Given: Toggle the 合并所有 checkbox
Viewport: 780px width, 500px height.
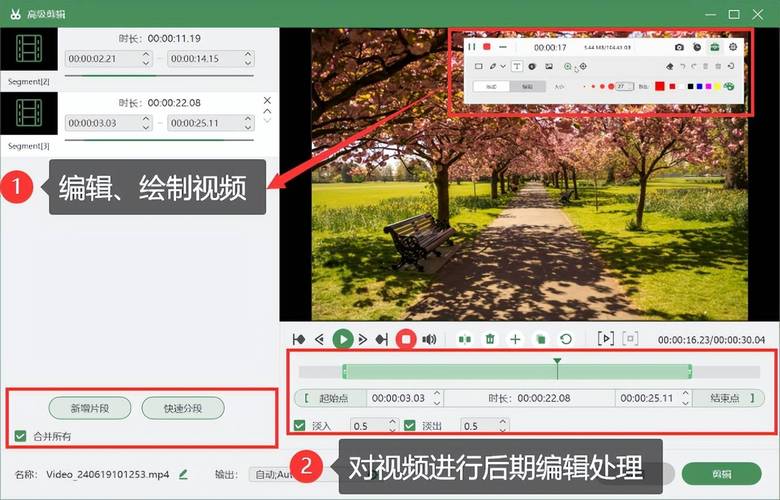Looking at the screenshot, I should 21,436.
